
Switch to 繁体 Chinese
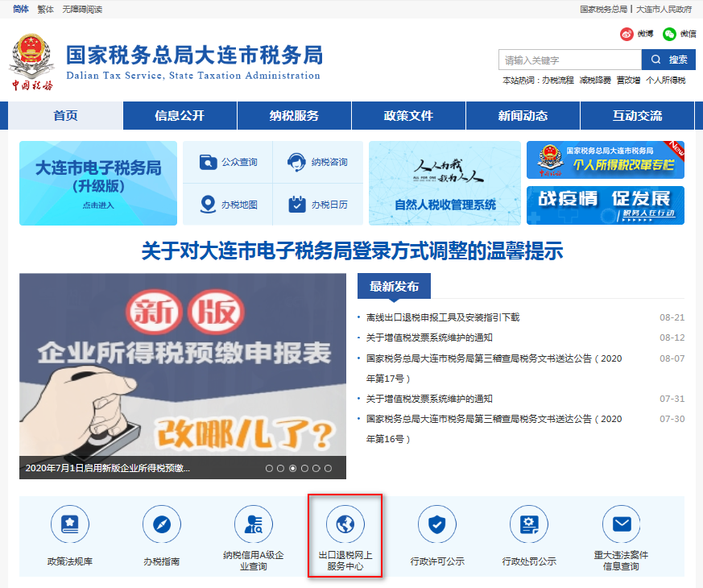click(45, 9)
